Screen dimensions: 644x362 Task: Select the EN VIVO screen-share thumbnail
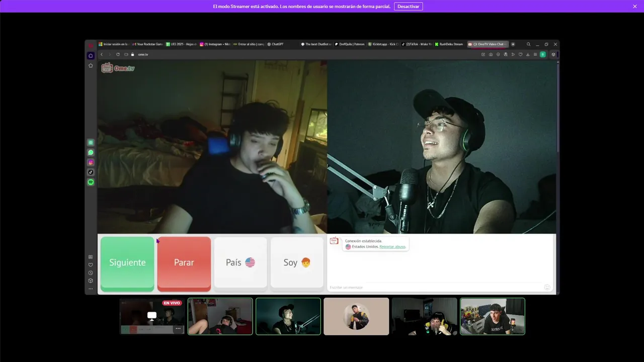pyautogui.click(x=152, y=316)
